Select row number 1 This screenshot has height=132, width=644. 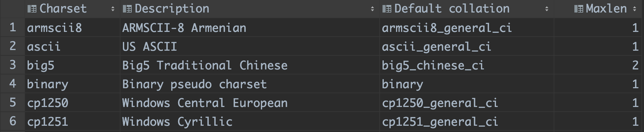coord(13,28)
